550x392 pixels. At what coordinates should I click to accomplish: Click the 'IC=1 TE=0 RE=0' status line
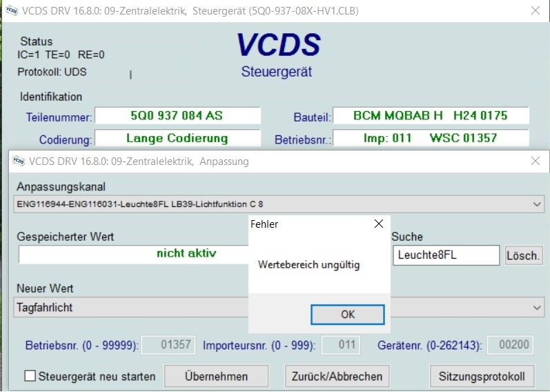coord(61,55)
